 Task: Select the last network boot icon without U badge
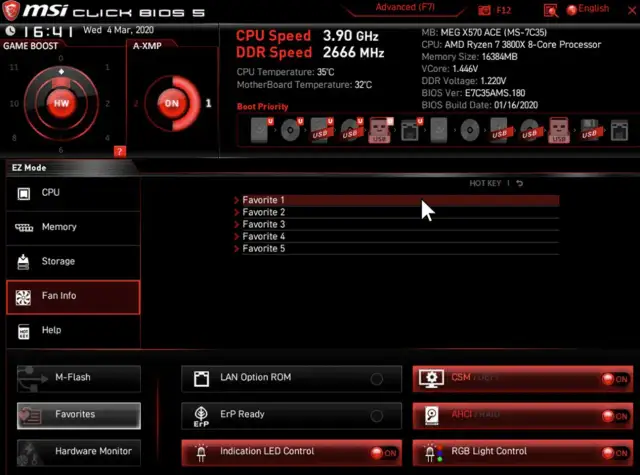(619, 130)
